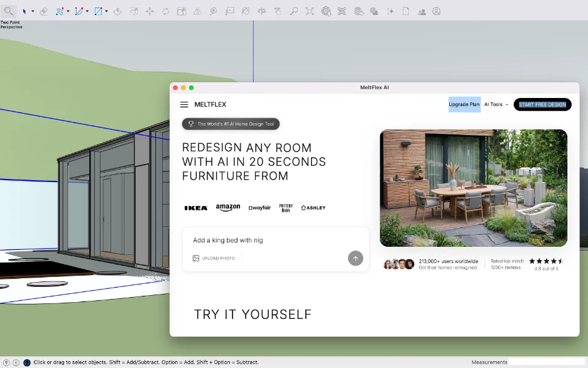Click the Amazon brand logo
The image size is (588, 368).
[x=228, y=207]
